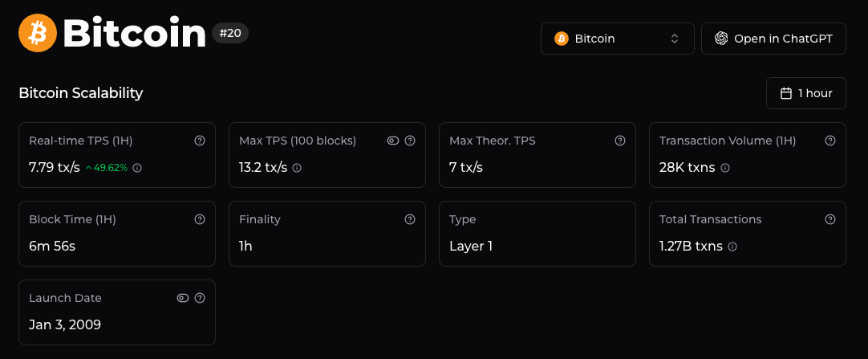Image resolution: width=868 pixels, height=359 pixels.
Task: Click the #20 rank badge
Action: [230, 34]
